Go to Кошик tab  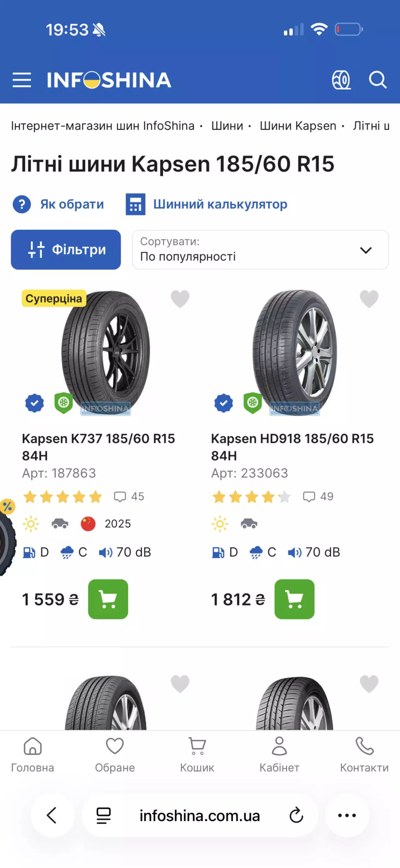197,754
